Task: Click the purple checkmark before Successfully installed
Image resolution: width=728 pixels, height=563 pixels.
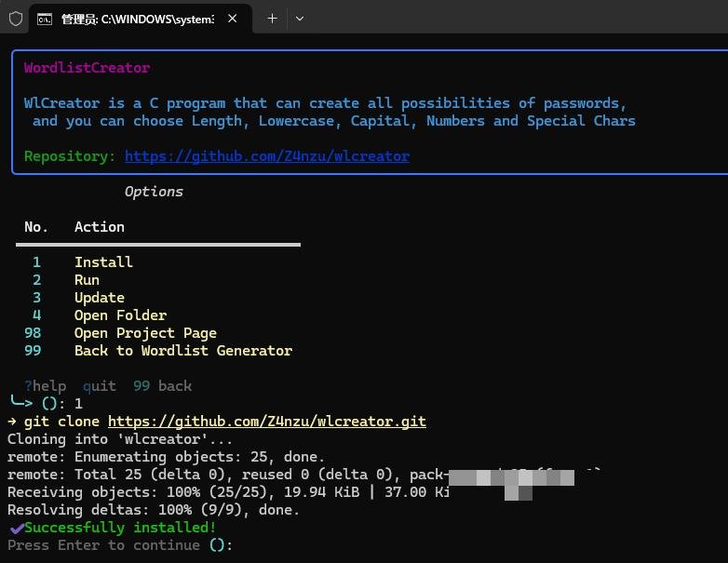Action: pyautogui.click(x=17, y=529)
